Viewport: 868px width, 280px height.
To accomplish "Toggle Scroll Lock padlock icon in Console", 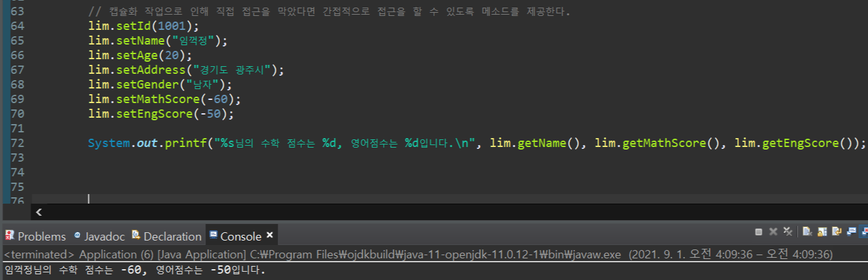I will click(x=822, y=232).
